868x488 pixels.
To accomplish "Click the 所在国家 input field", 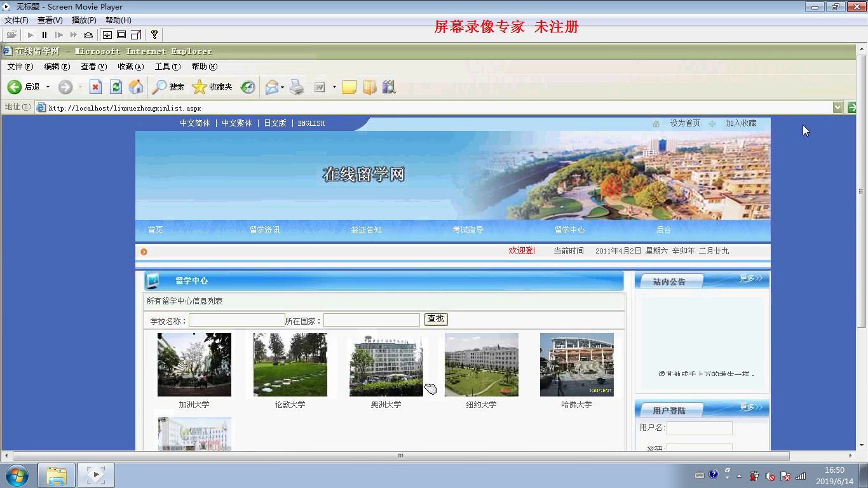I will coord(372,320).
